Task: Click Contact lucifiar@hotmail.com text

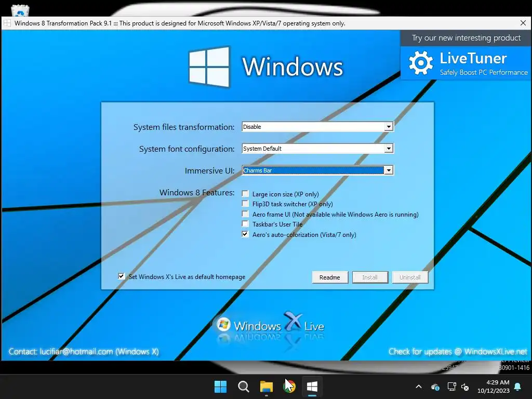Action: (x=84, y=352)
